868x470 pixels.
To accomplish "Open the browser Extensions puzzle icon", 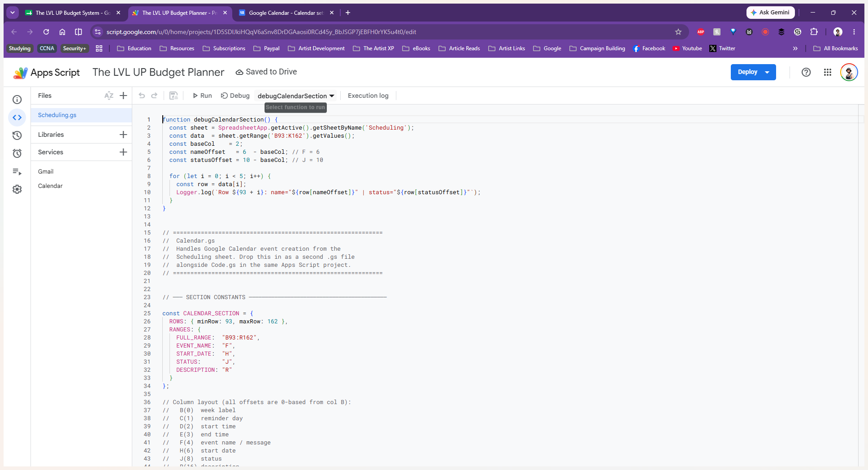I will click(814, 32).
